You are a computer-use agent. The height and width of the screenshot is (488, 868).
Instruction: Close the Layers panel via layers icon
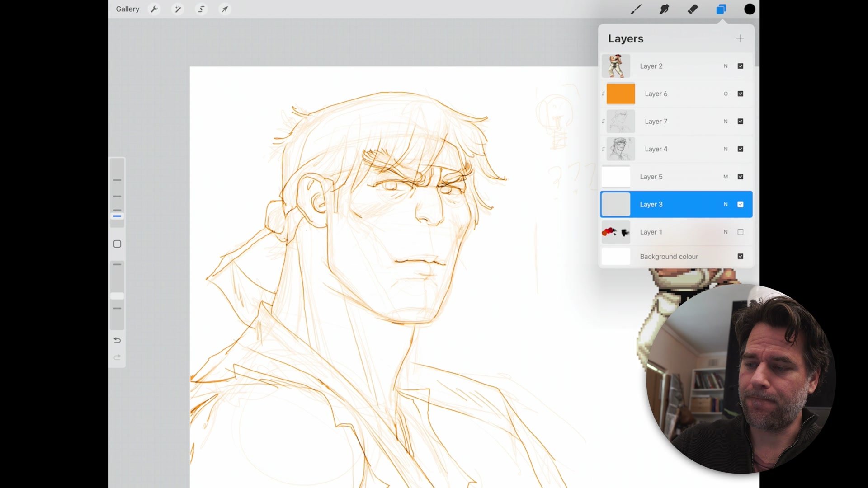click(721, 9)
